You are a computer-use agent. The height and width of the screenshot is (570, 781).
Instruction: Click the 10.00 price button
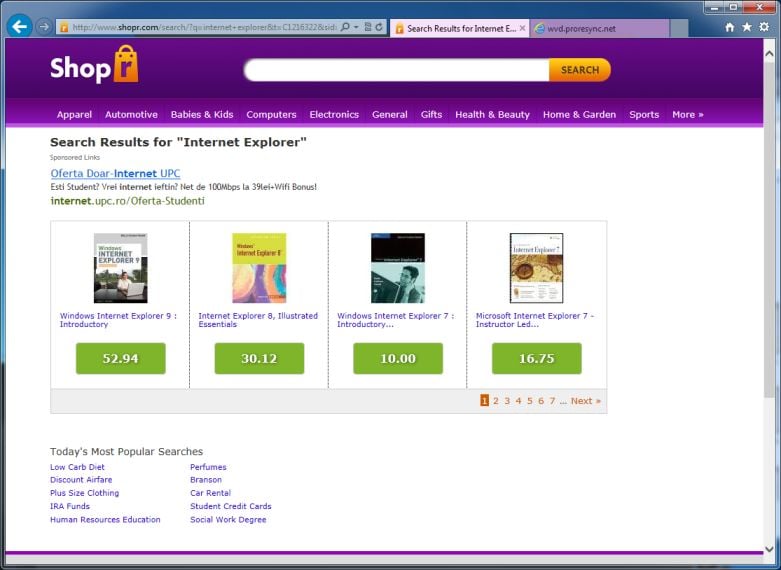coord(398,358)
